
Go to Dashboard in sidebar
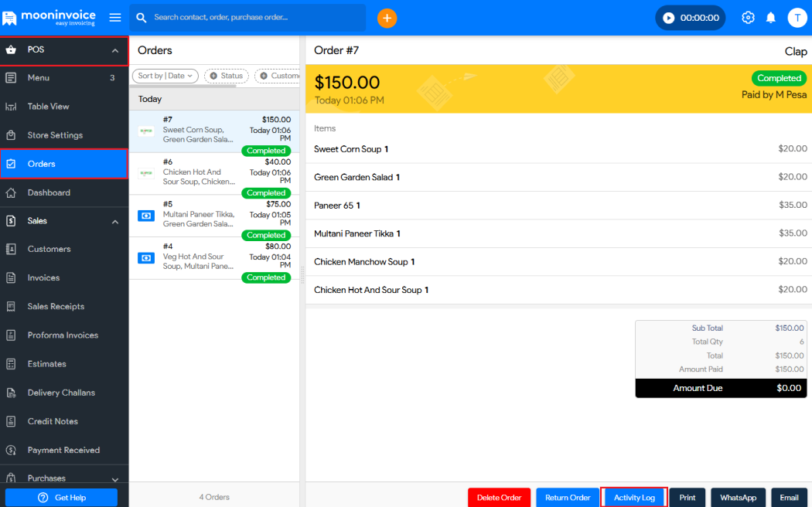point(49,192)
